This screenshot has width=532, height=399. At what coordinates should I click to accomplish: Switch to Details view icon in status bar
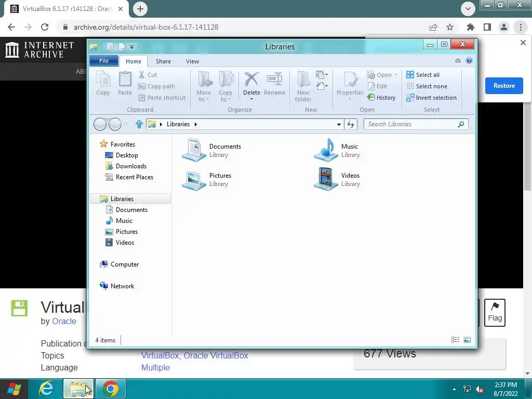coord(455,340)
